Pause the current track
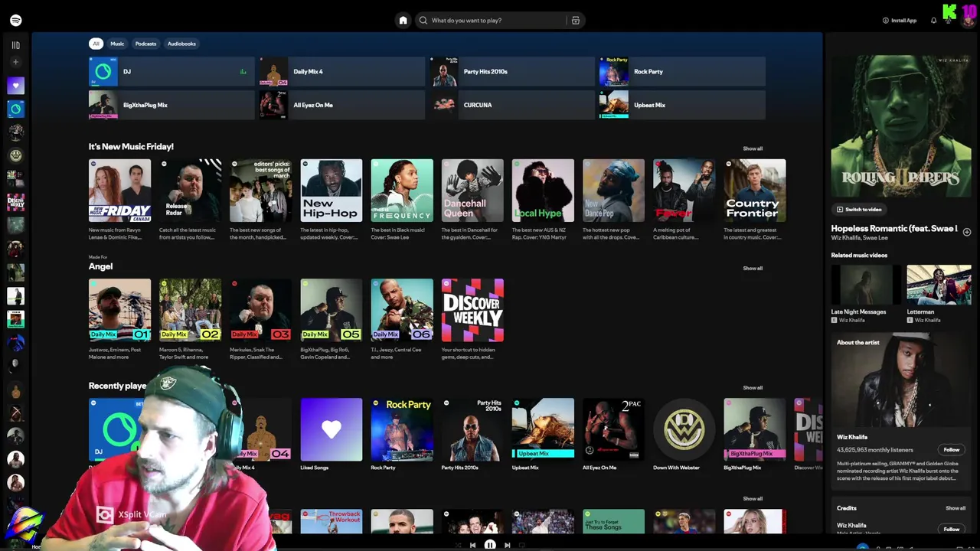980x551 pixels. point(490,545)
